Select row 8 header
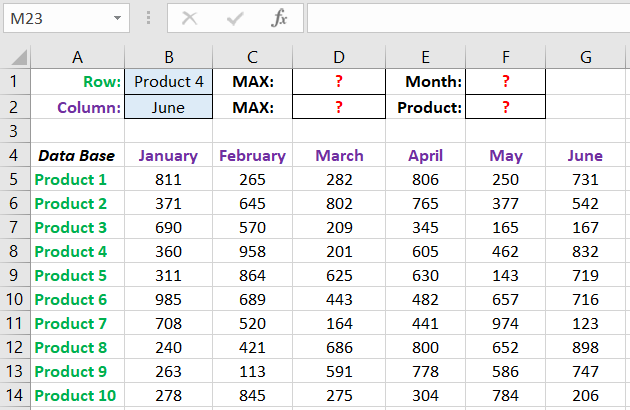 pos(15,251)
